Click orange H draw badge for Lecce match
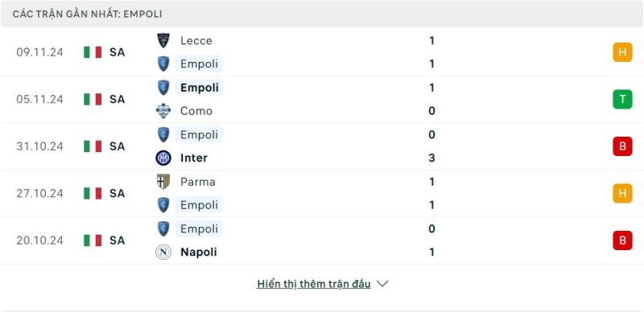The image size is (644, 312). (x=622, y=52)
